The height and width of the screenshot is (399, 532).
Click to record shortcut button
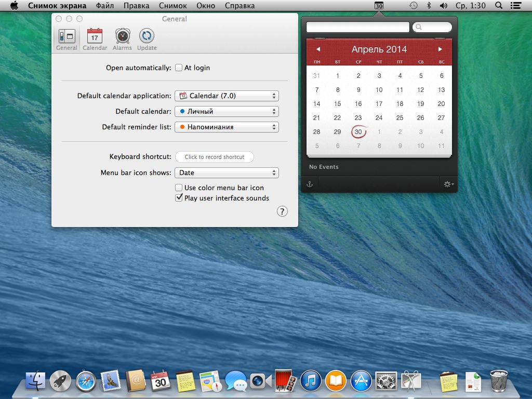click(x=215, y=157)
